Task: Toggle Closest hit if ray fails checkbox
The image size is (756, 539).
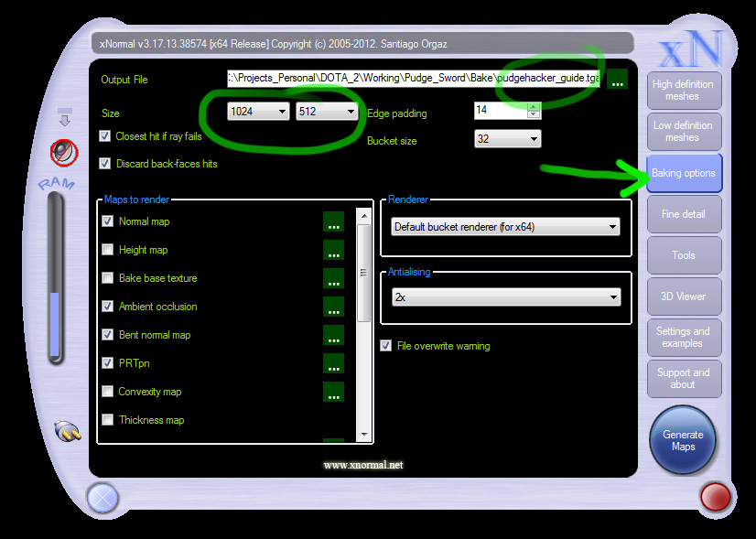Action: tap(104, 136)
